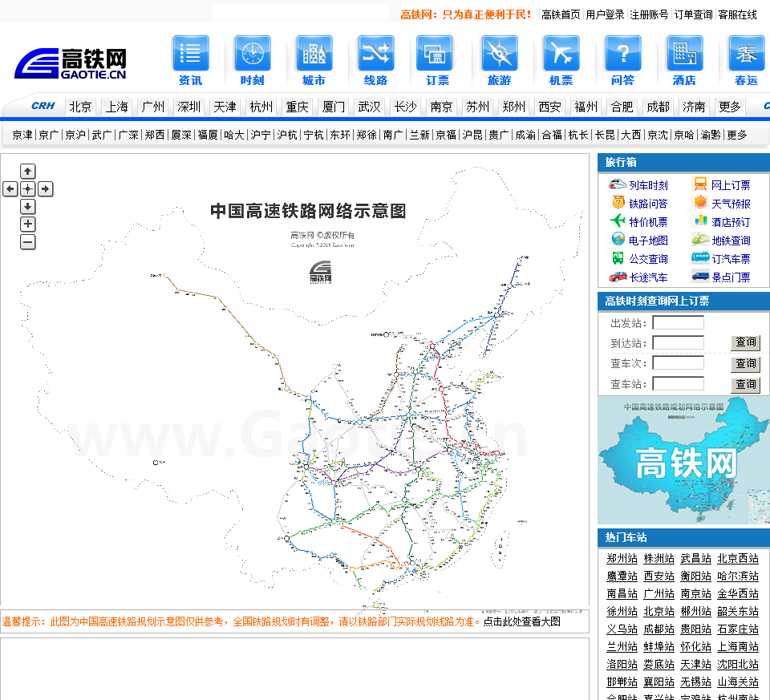The height and width of the screenshot is (700, 770).
Task: Open the 上海南站 station link
Action: point(738,646)
